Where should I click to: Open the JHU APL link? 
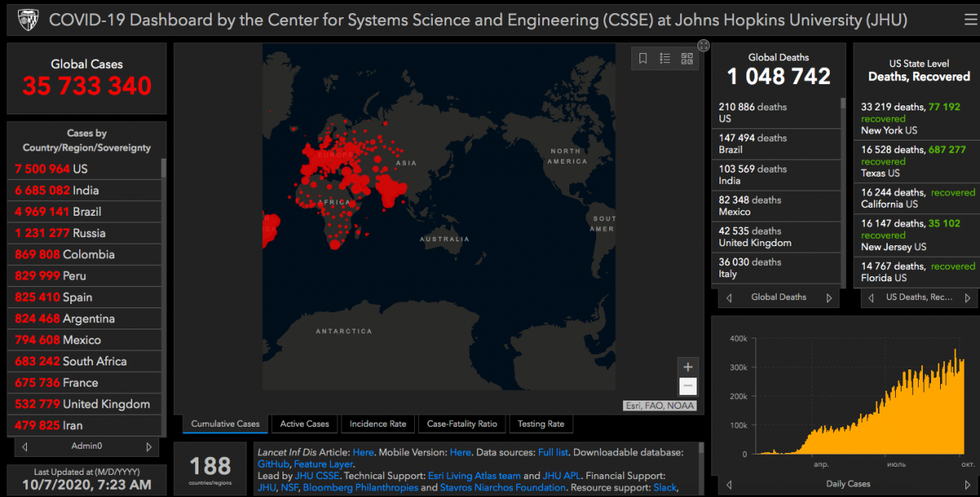pyautogui.click(x=560, y=476)
